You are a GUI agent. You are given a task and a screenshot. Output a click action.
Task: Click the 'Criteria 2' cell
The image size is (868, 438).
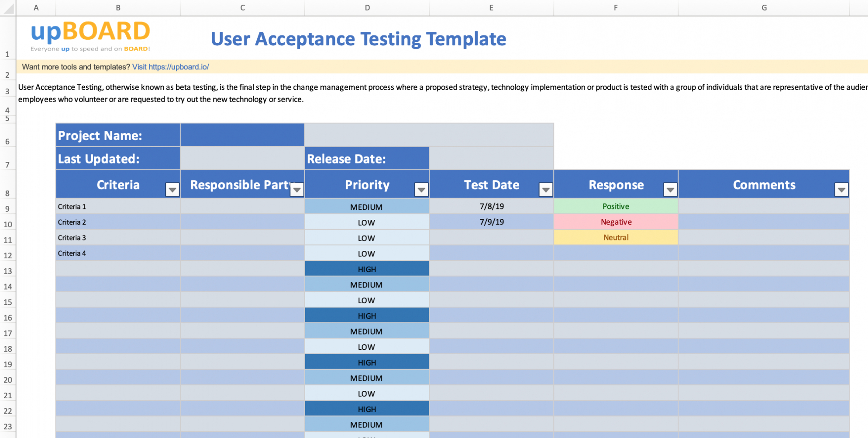118,222
